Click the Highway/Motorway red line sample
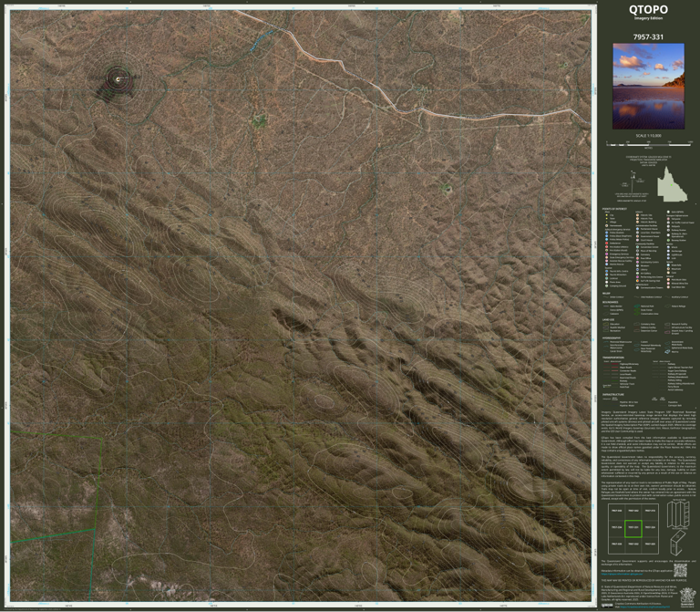 [x=614, y=364]
